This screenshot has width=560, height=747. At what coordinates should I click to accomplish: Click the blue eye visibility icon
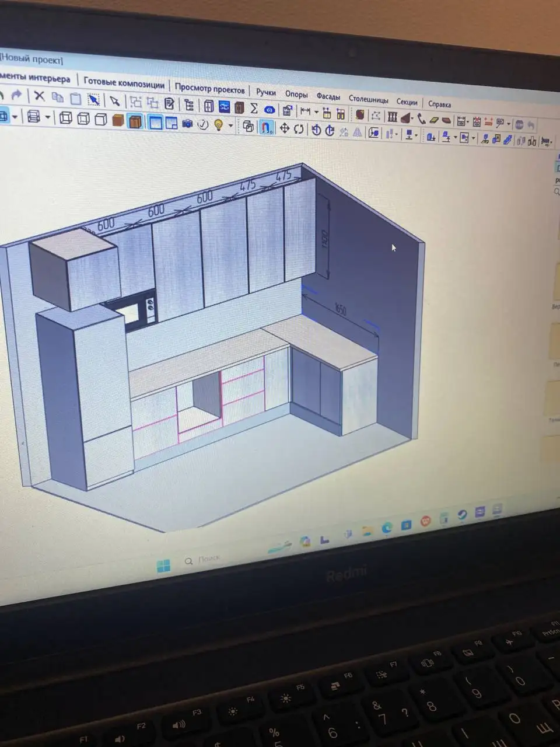pos(269,110)
